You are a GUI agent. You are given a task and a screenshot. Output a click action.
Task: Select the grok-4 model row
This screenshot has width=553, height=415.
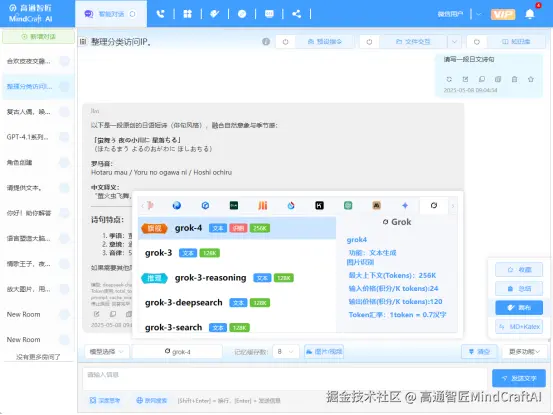point(237,228)
